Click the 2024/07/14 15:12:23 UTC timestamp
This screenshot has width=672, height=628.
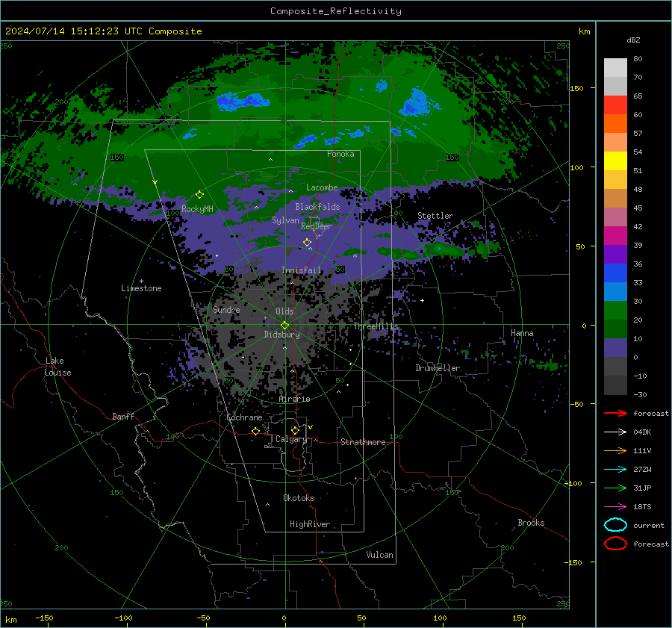pyautogui.click(x=103, y=31)
